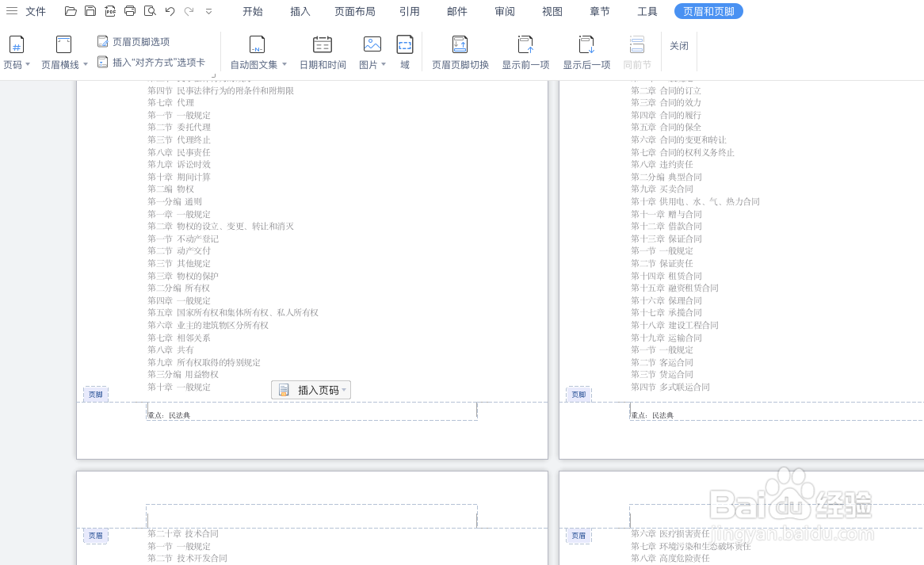
Task: Insert 日期和时间
Action: (x=323, y=52)
